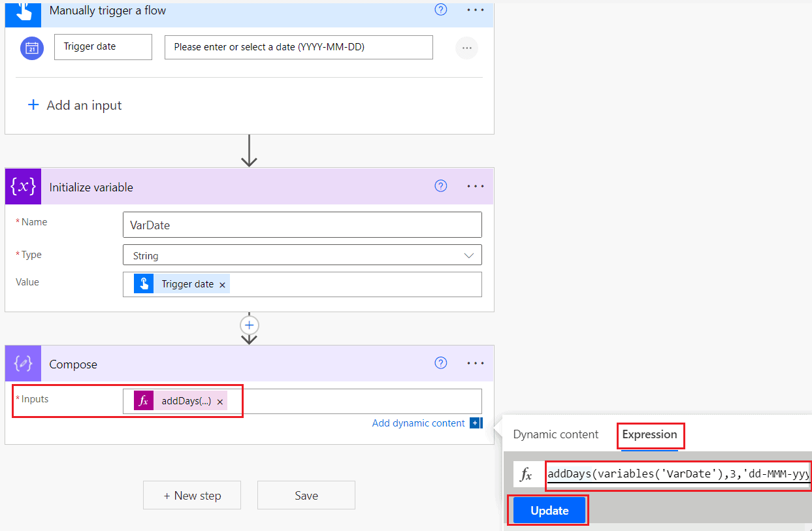Switch to the Expression tab
Image resolution: width=812 pixels, height=531 pixels.
click(650, 434)
